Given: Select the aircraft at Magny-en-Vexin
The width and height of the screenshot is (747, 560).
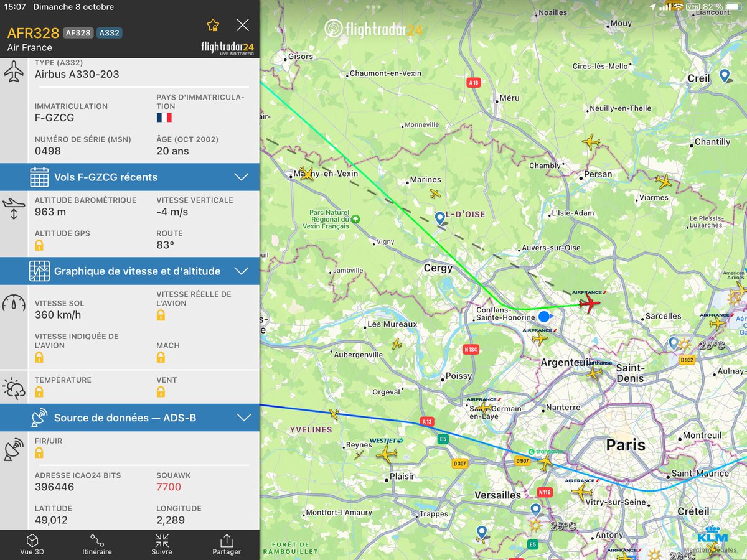Looking at the screenshot, I should [306, 174].
